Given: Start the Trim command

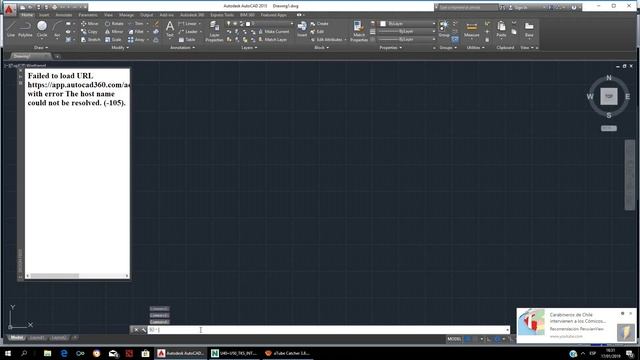Looking at the screenshot, I should click(136, 24).
